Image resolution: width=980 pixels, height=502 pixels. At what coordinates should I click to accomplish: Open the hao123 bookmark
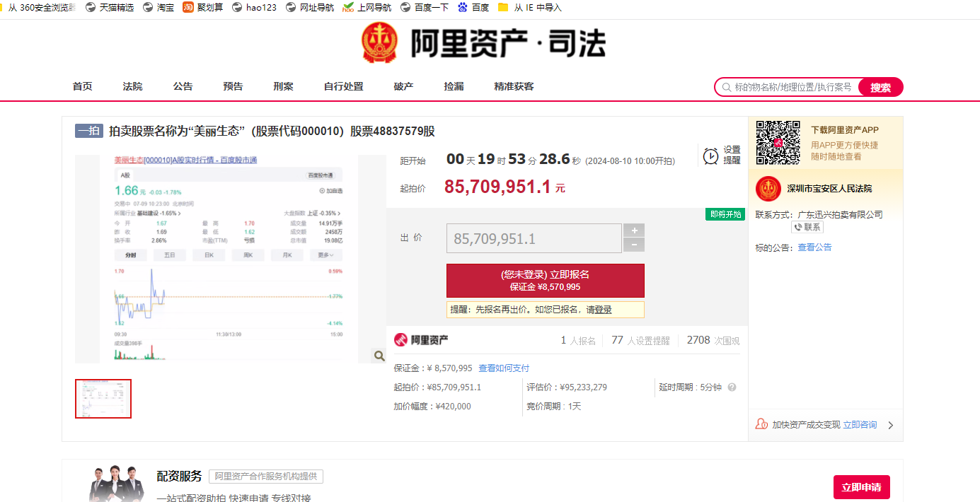click(254, 7)
